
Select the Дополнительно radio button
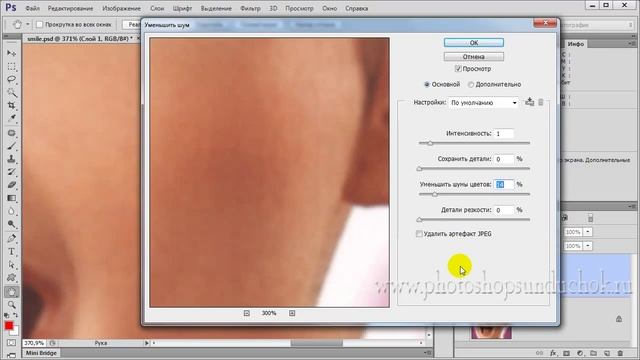click(471, 84)
